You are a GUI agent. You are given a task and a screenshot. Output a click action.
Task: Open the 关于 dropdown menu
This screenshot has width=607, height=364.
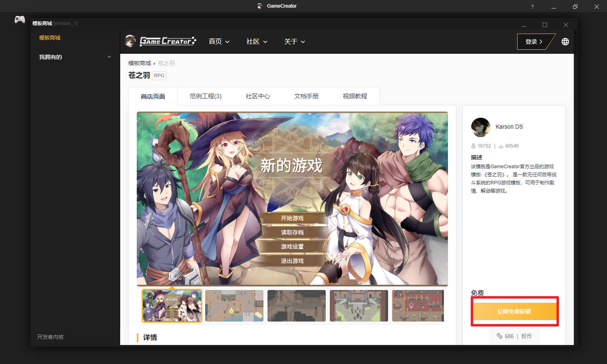[295, 42]
